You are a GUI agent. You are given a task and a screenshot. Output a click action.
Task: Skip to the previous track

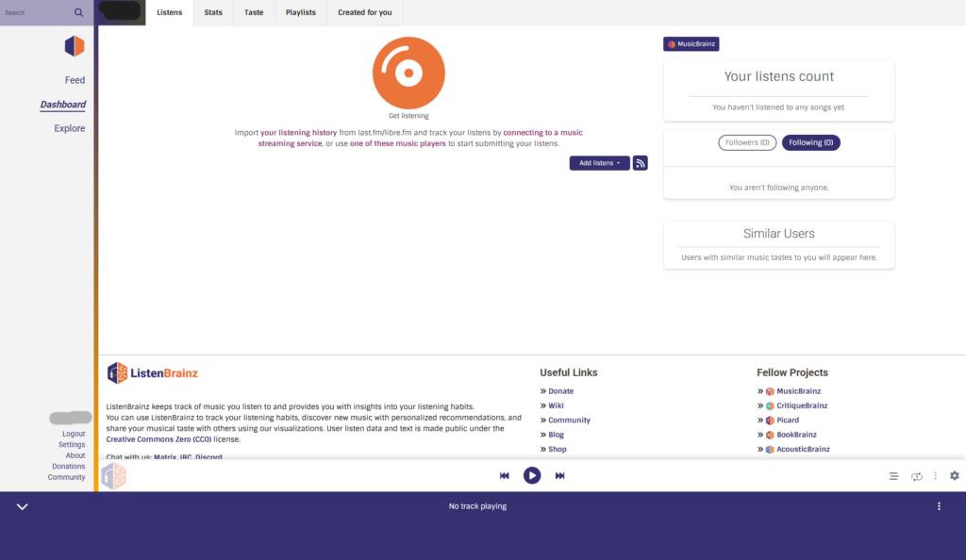click(x=505, y=476)
